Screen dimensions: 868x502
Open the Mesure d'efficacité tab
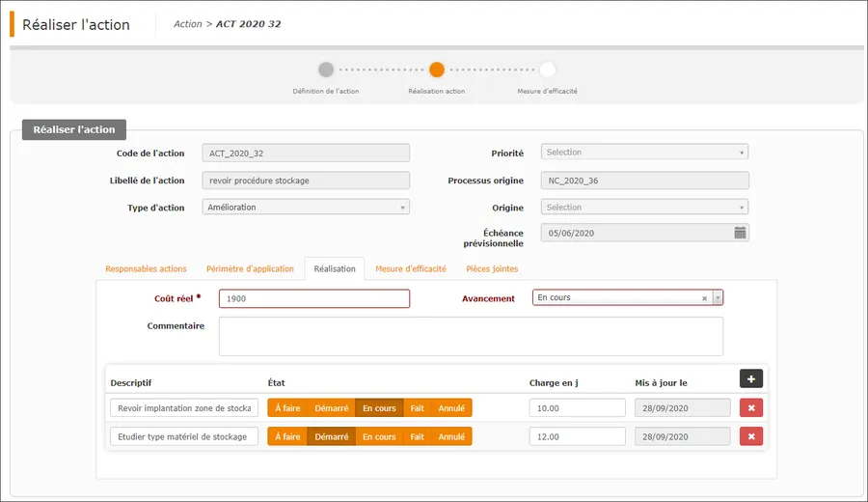point(411,268)
